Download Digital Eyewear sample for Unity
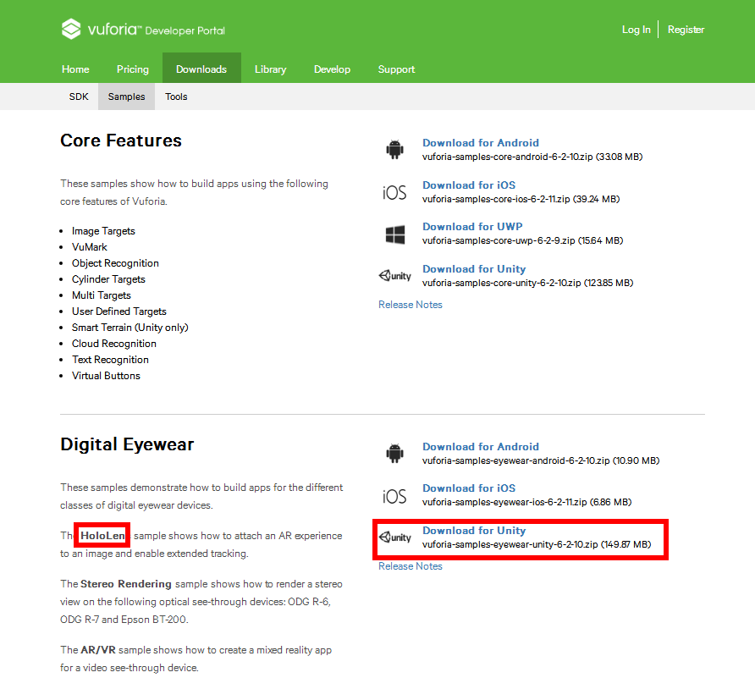The image size is (755, 700). pyautogui.click(x=474, y=531)
